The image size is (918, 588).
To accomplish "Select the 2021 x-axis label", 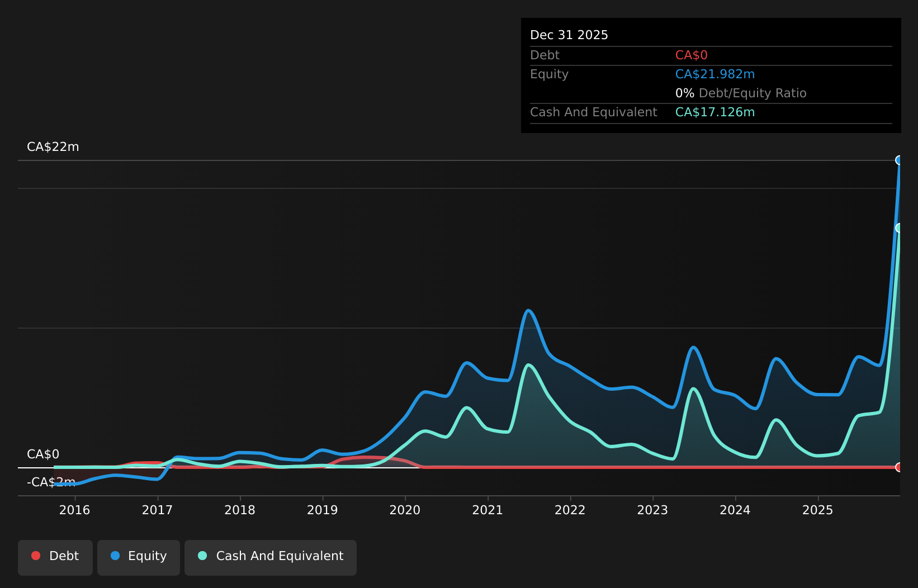I will [488, 510].
